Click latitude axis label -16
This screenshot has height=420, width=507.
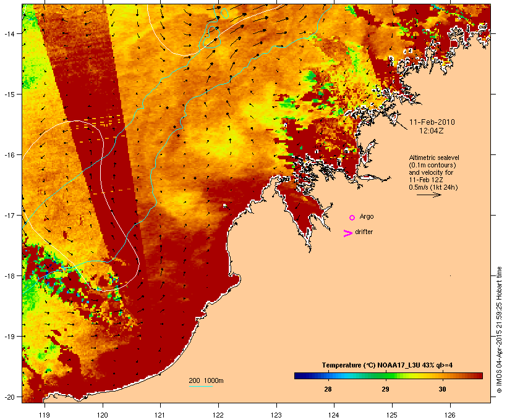9,155
